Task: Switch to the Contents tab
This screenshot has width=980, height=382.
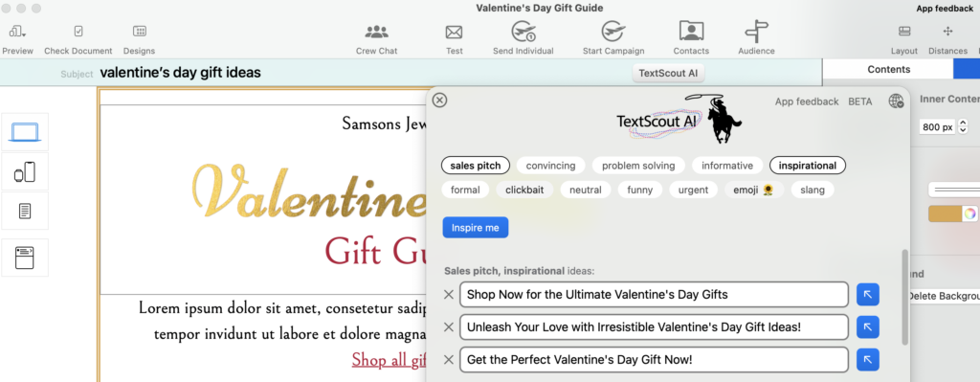Action: 889,69
